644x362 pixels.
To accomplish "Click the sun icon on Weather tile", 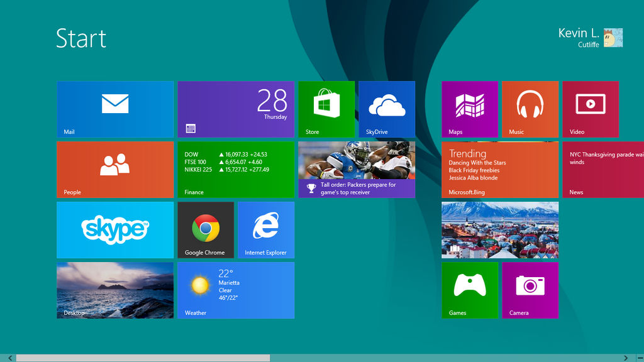I will [x=200, y=285].
